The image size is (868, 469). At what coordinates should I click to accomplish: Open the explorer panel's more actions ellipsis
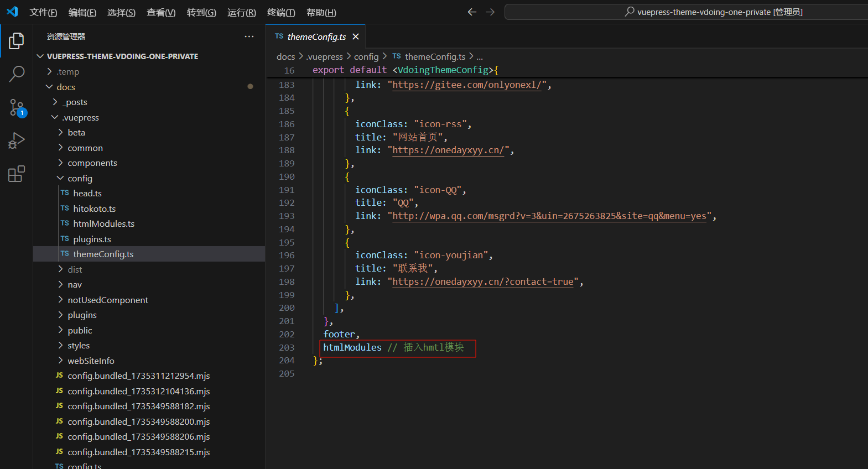coord(249,37)
